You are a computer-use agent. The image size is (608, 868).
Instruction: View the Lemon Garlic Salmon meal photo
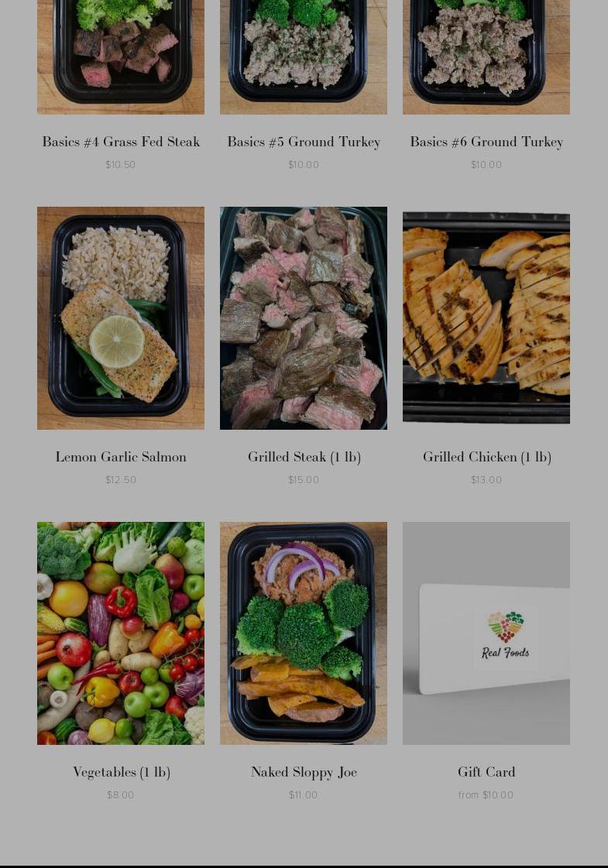(x=121, y=318)
